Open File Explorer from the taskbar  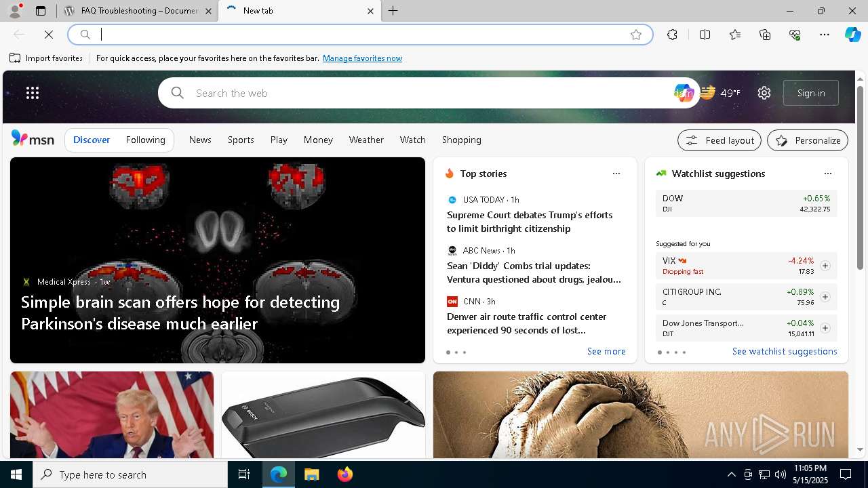pyautogui.click(x=311, y=474)
